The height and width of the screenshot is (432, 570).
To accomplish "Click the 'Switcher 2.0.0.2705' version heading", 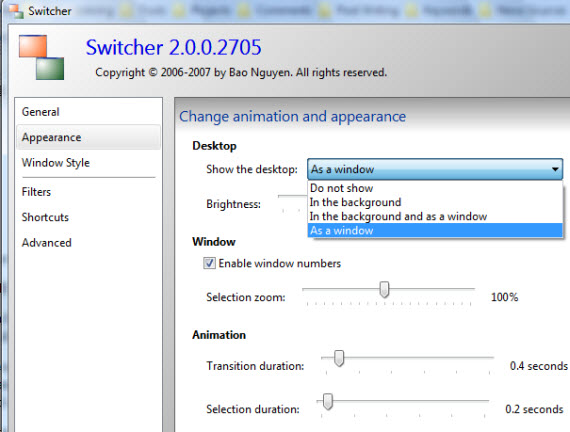I will point(173,47).
